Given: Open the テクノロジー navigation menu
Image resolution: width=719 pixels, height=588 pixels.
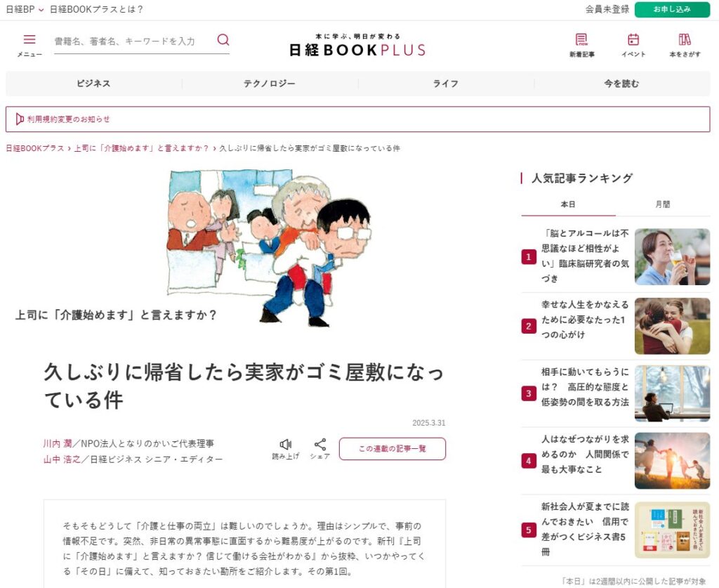Looking at the screenshot, I should click(x=270, y=84).
